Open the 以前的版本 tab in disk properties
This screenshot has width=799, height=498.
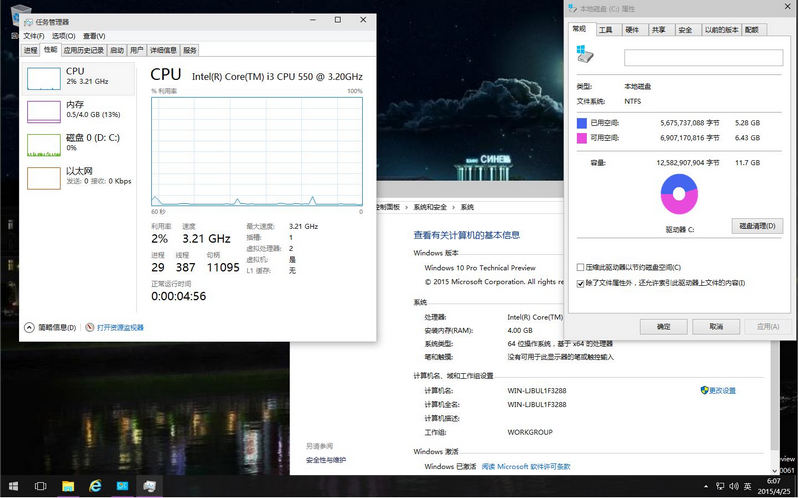point(721,30)
